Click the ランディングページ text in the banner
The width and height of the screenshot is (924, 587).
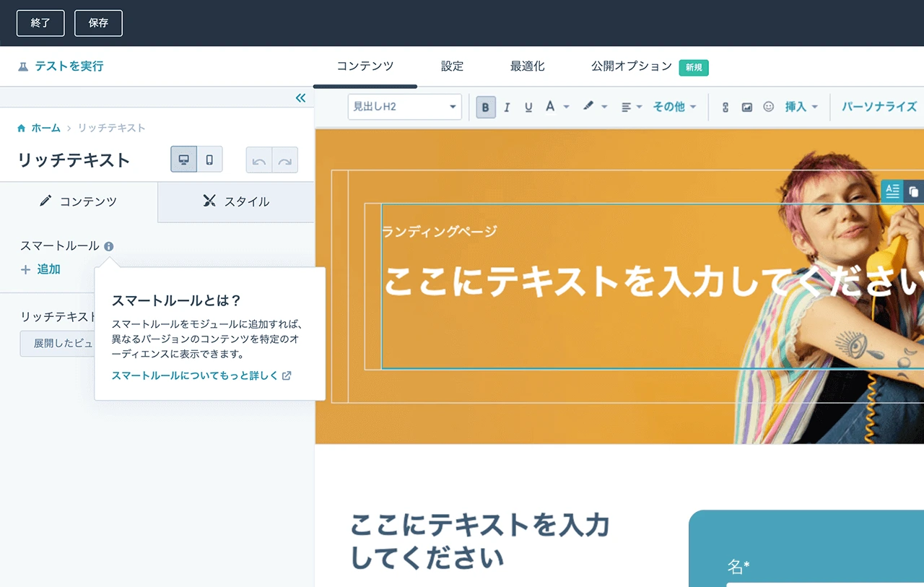[x=440, y=232]
